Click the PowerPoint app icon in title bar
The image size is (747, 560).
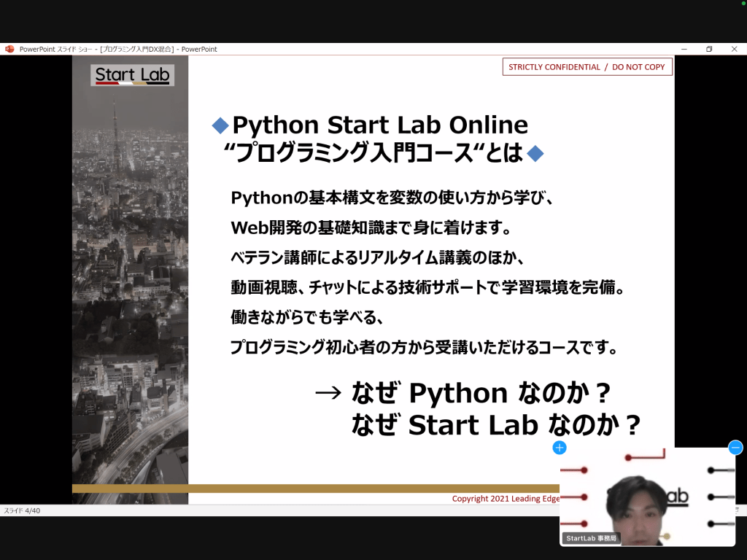9,49
